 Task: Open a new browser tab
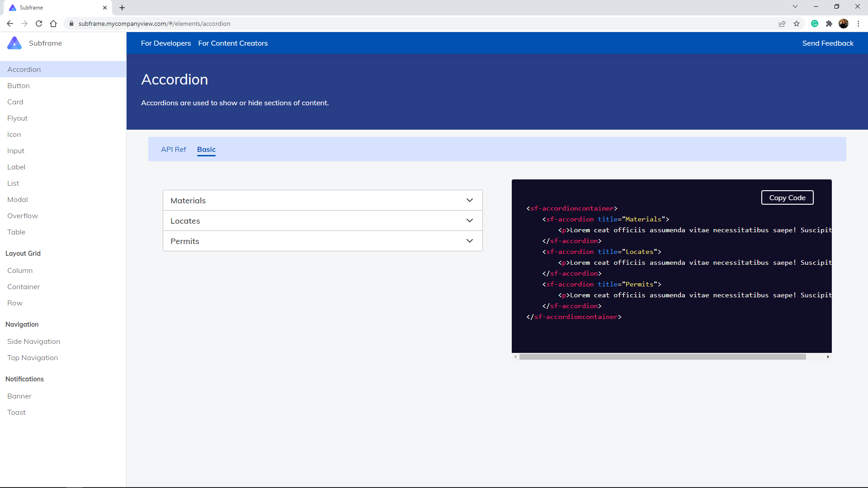click(122, 8)
